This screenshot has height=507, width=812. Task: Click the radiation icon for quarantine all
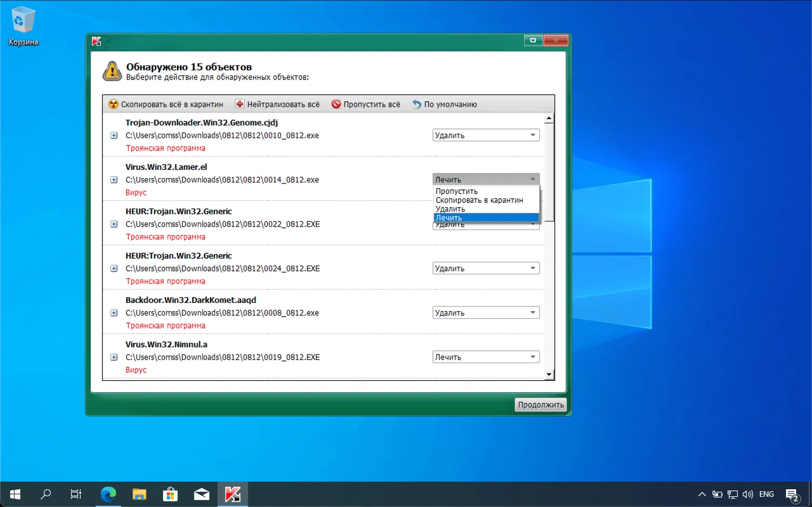pos(113,104)
